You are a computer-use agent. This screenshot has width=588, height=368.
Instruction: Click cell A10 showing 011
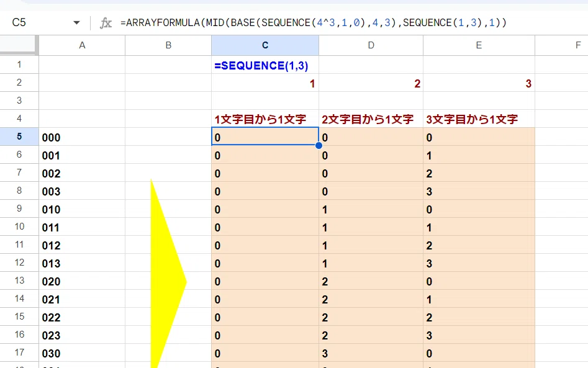pos(82,227)
